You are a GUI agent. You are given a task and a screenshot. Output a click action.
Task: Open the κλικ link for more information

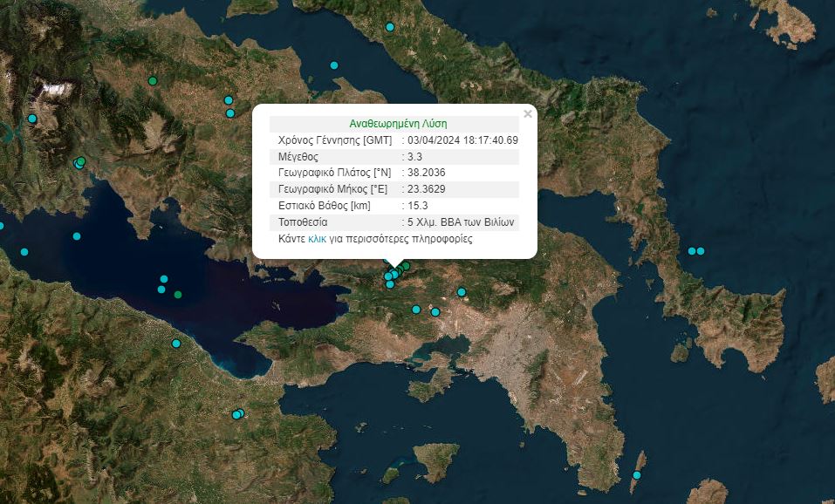point(317,238)
